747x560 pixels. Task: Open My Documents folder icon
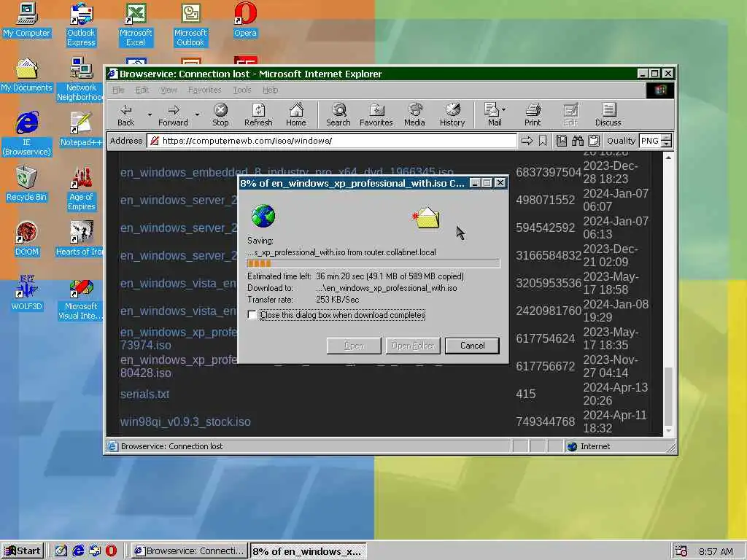(x=26, y=75)
